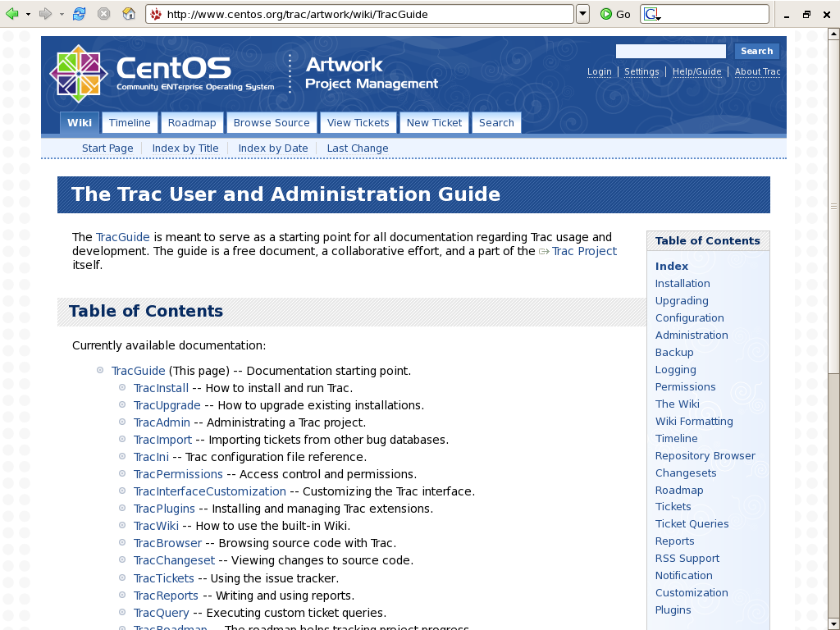Open the TracUpgrade link
The height and width of the screenshot is (630, 840).
167,405
